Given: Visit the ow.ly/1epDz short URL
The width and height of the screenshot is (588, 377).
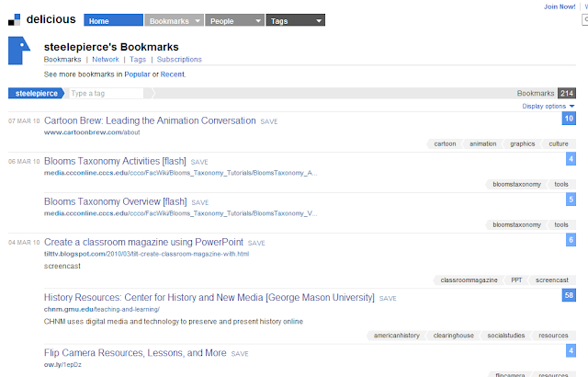Looking at the screenshot, I should coord(62,365).
